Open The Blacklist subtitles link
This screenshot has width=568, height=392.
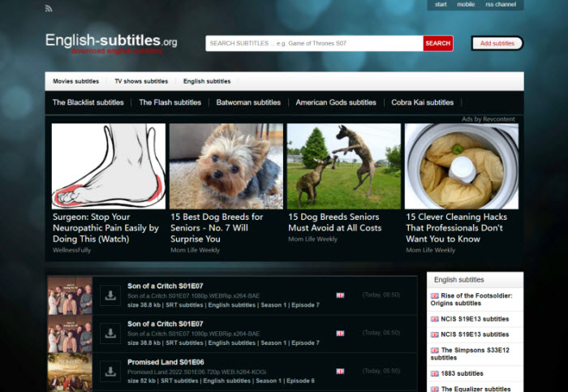[x=88, y=102]
